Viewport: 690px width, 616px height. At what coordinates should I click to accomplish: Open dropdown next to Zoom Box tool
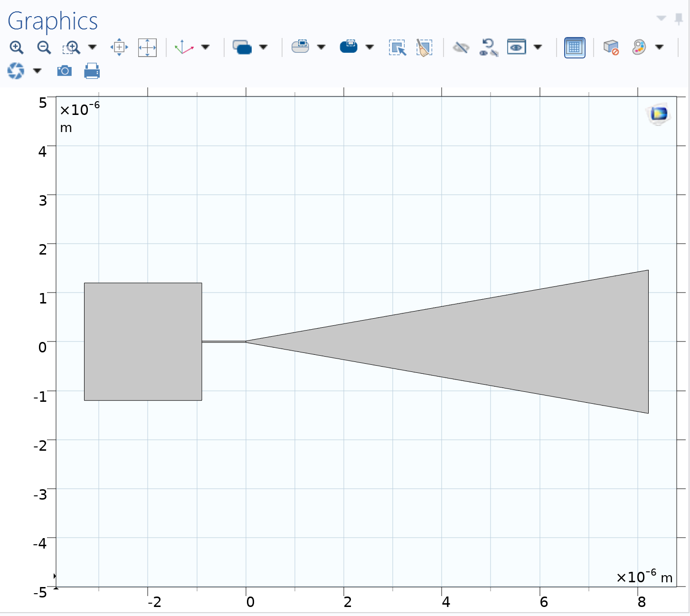(93, 47)
